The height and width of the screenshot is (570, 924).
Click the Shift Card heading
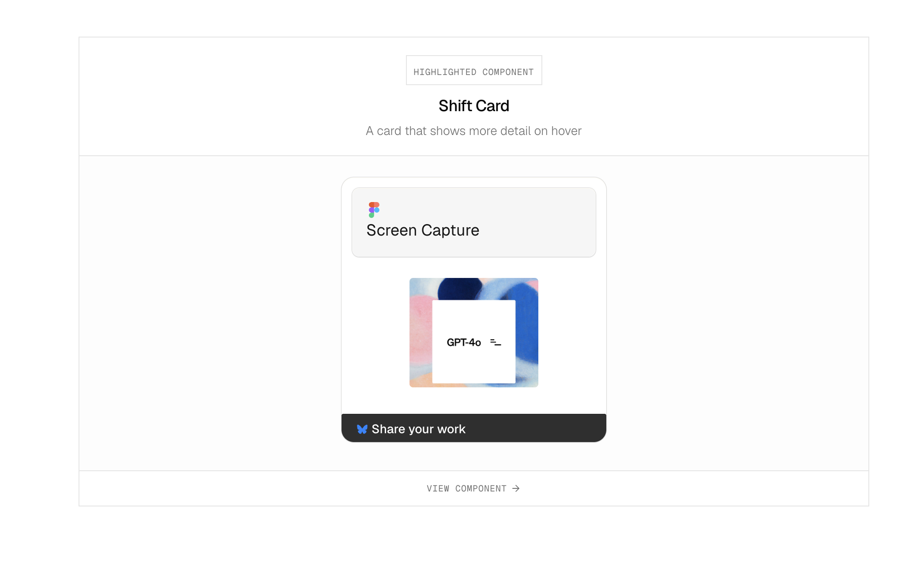coord(473,106)
